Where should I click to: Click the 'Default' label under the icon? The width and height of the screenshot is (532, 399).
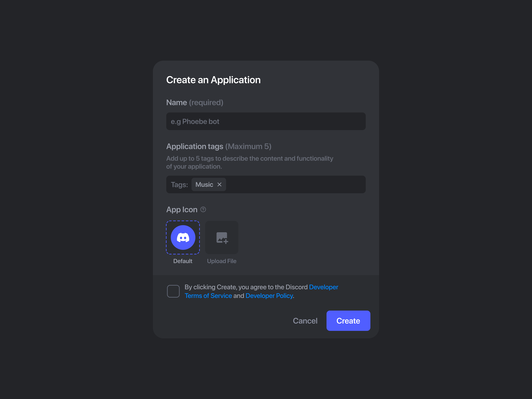click(x=183, y=261)
